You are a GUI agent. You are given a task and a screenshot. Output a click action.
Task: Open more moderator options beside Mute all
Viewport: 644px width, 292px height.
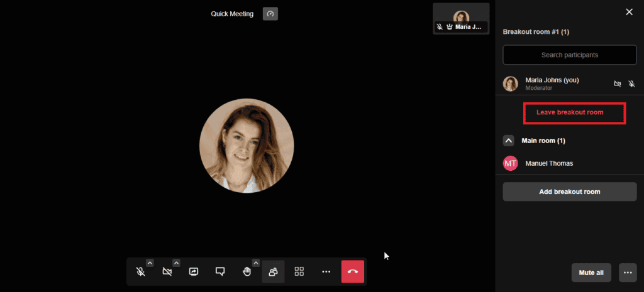(628, 273)
